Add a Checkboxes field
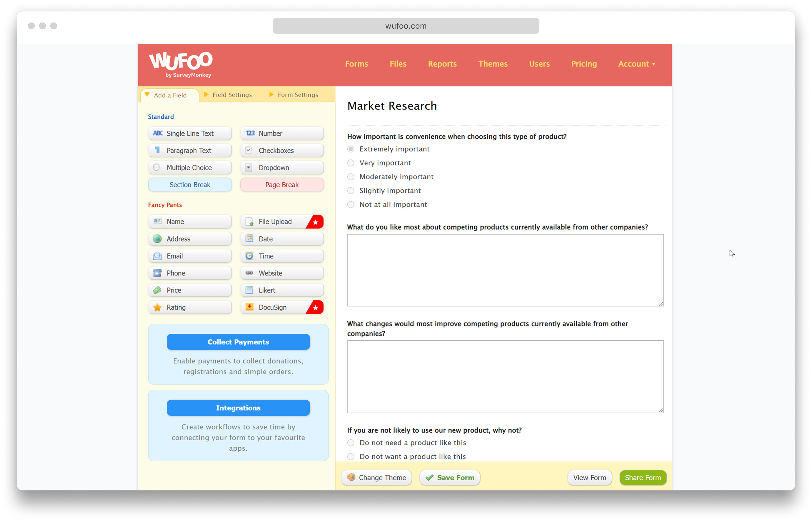This screenshot has height=521, width=812. click(282, 151)
